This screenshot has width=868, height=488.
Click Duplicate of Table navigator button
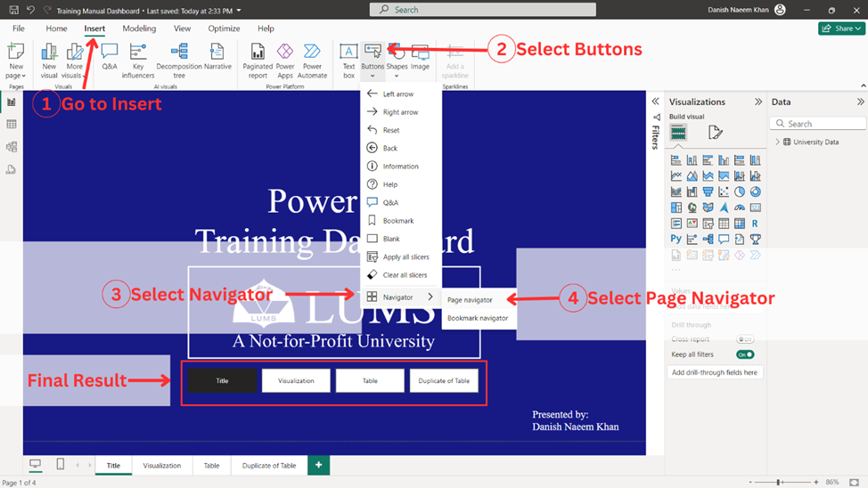pyautogui.click(x=444, y=380)
